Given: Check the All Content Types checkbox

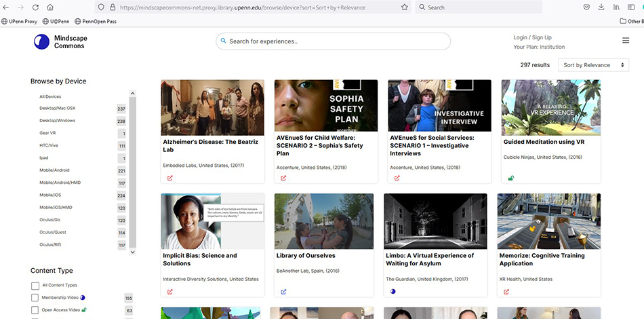Looking at the screenshot, I should pyautogui.click(x=35, y=286).
